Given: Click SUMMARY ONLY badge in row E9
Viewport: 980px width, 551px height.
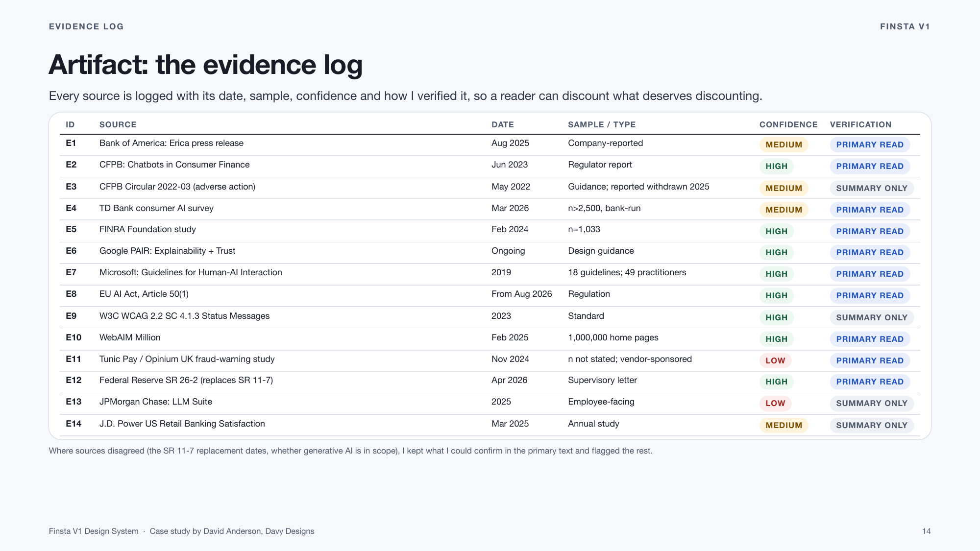Looking at the screenshot, I should pos(872,317).
